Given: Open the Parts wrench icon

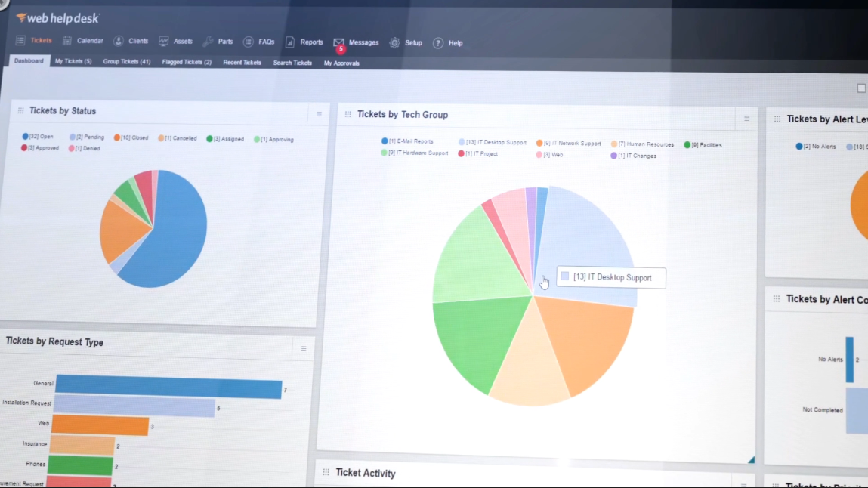Looking at the screenshot, I should [208, 42].
